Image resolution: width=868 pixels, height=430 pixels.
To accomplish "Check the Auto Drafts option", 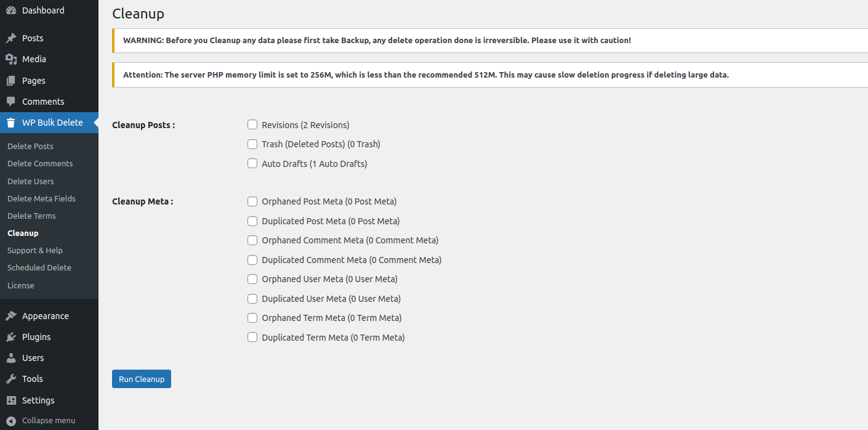I will [252, 164].
